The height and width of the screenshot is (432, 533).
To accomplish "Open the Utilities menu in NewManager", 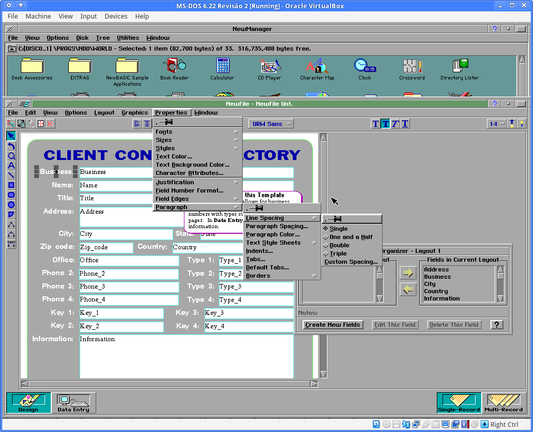I will [128, 38].
